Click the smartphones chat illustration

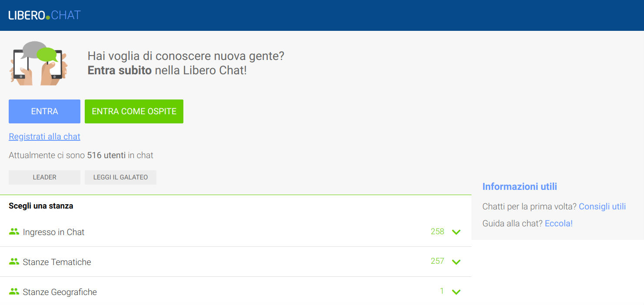point(38,63)
